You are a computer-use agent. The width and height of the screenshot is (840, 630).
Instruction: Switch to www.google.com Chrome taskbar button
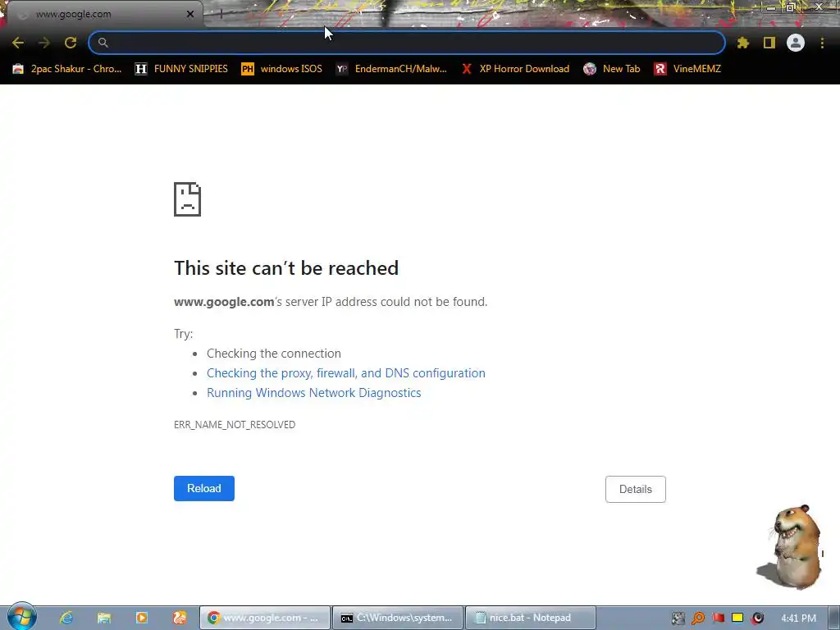point(265,618)
